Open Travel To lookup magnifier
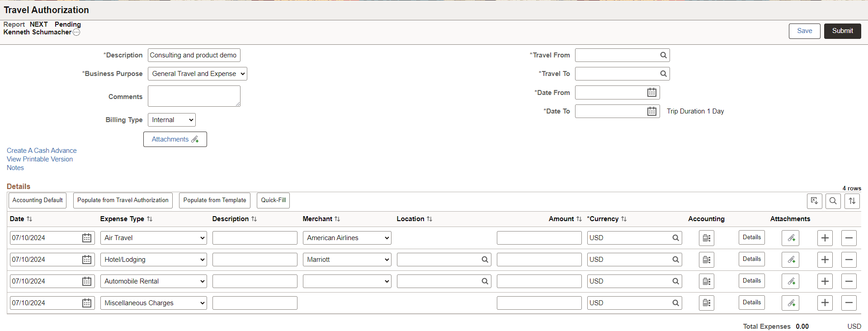 (663, 74)
